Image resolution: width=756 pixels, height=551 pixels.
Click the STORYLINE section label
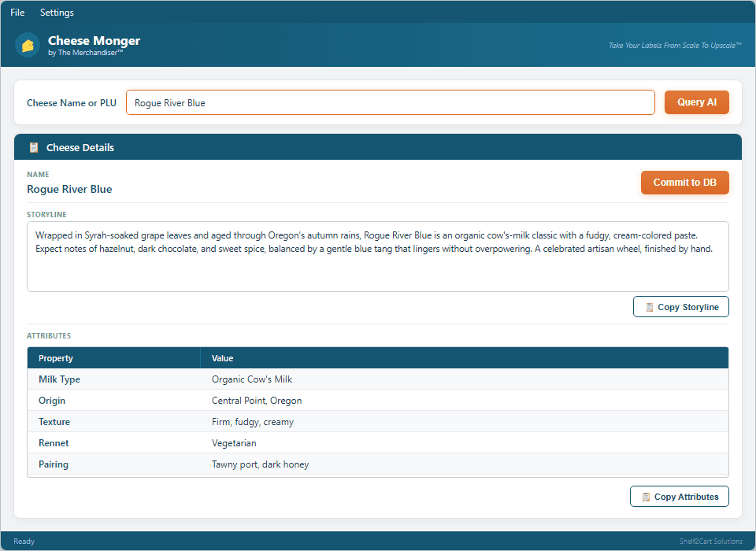pos(46,215)
